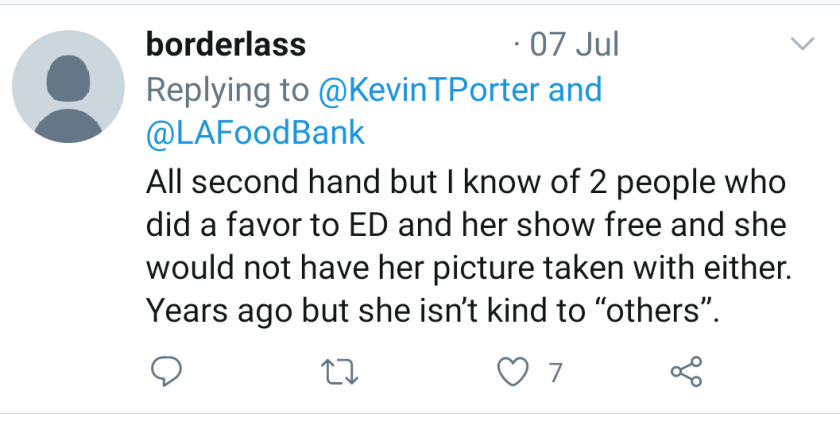840x429 pixels.
Task: Click the line starting "All second hand"
Action: pos(466,183)
